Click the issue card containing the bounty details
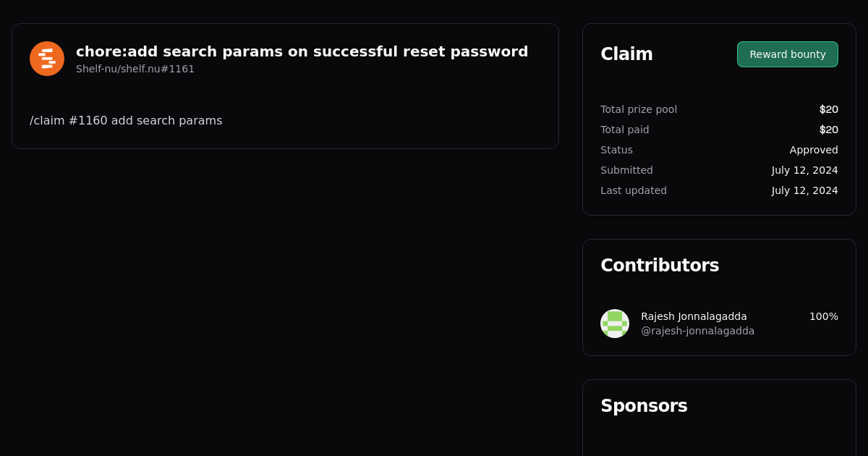Screen dimensions: 868x456 [285, 86]
